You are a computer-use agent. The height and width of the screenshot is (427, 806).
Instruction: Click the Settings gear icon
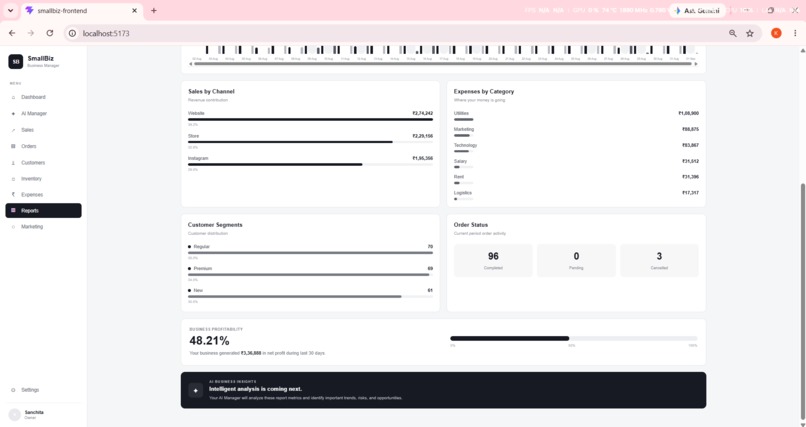(13, 390)
